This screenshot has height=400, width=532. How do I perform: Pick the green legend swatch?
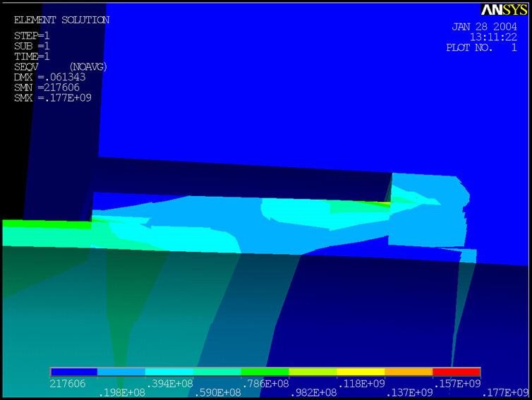[x=265, y=372]
